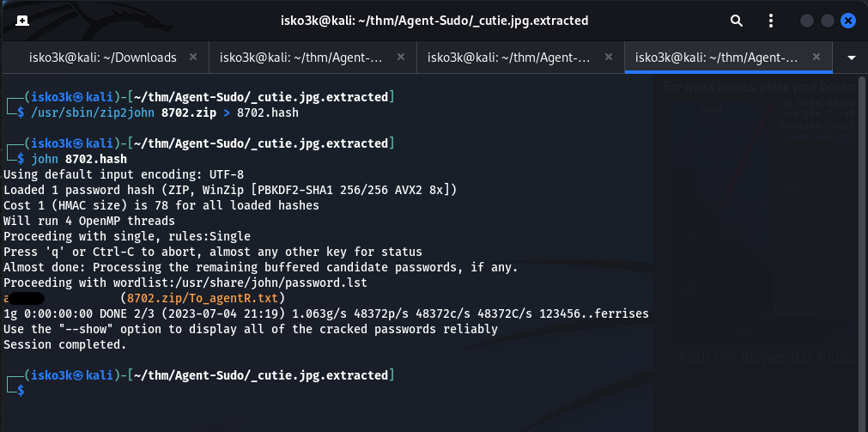Click the zip2john command line
The image size is (868, 432).
point(163,113)
